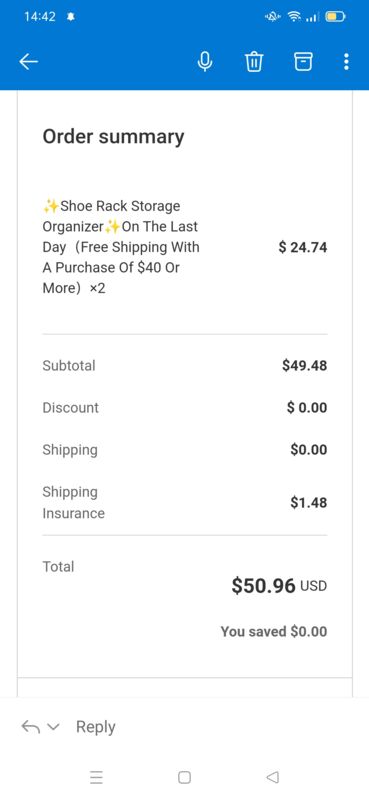Tap the notification icon beside the clock
Viewport: 369px width, 800px height.
click(71, 17)
